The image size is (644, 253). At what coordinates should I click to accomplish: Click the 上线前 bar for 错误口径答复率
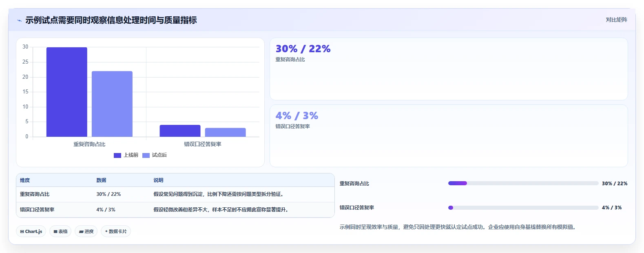tap(180, 131)
